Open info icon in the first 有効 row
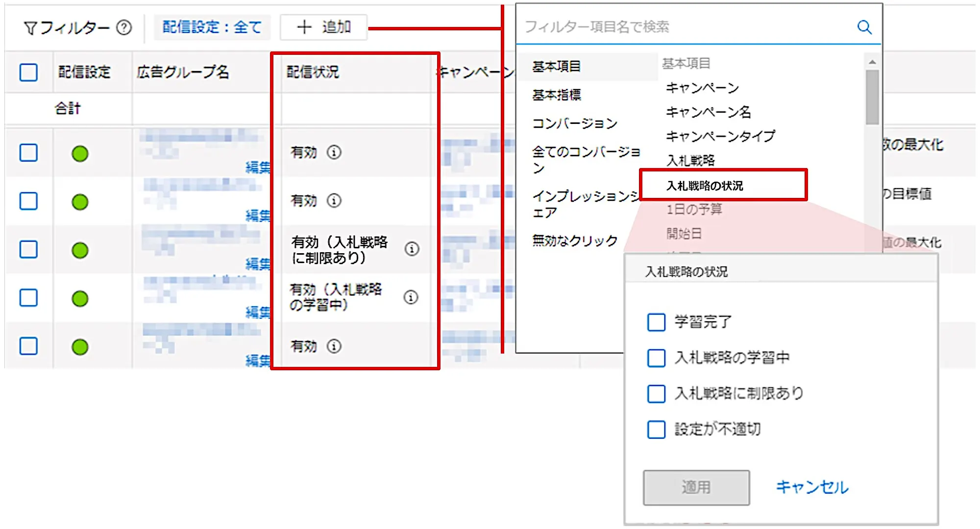Image resolution: width=980 pixels, height=529 pixels. (334, 152)
